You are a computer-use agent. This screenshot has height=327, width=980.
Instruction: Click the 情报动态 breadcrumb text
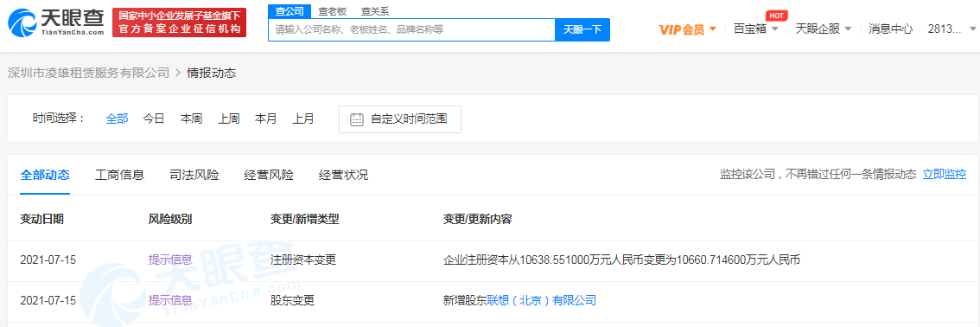[211, 73]
